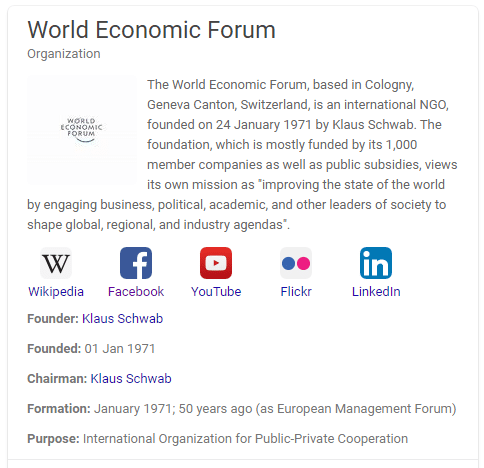Image resolution: width=484 pixels, height=468 pixels.
Task: Click the Facebook logo icon
Action: tap(136, 263)
